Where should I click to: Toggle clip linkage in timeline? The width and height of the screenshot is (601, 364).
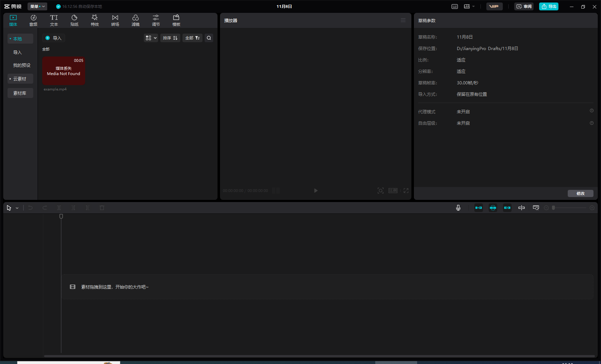point(507,208)
